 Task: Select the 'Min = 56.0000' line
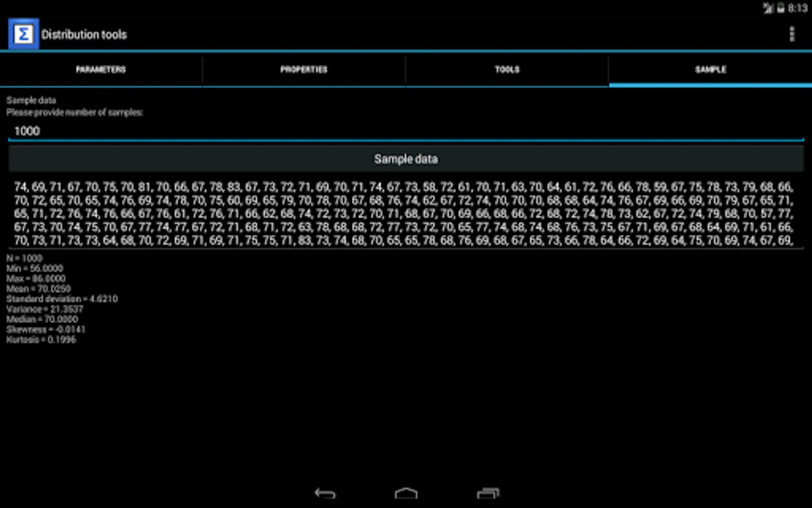(x=35, y=268)
